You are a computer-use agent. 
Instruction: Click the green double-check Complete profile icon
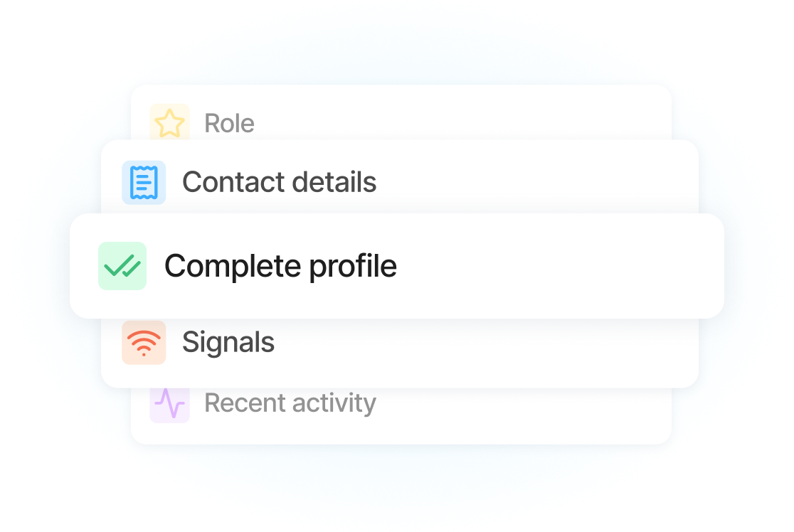point(122,266)
